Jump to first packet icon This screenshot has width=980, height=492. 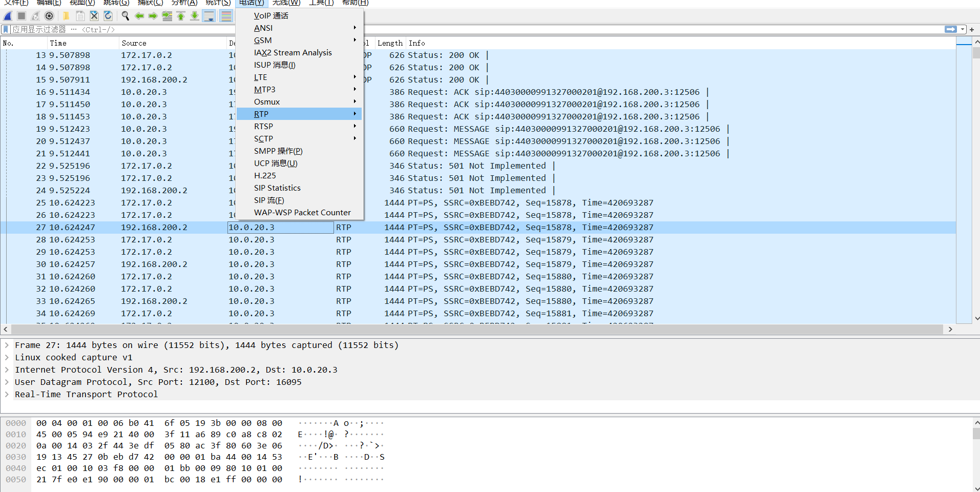181,16
